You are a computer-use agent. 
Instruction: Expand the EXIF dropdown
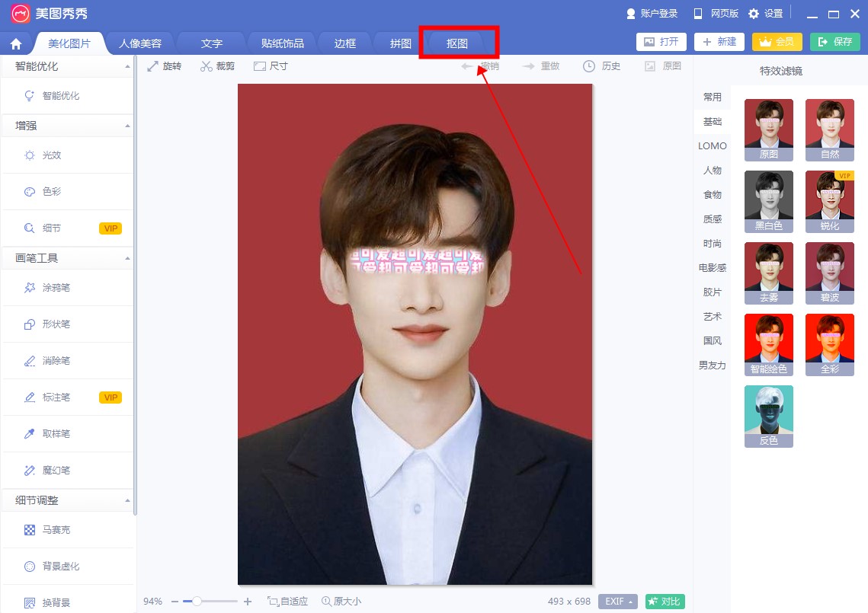pyautogui.click(x=617, y=602)
